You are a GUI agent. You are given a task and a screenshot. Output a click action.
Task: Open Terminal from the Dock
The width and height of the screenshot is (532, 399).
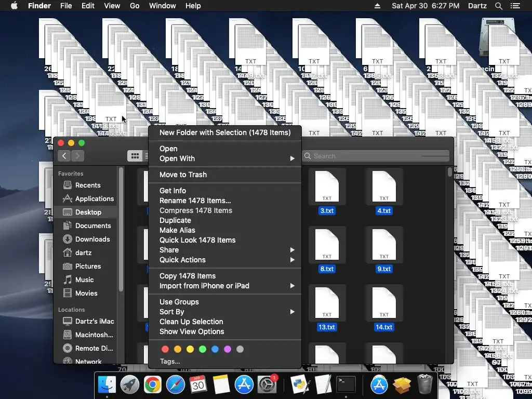pyautogui.click(x=345, y=385)
